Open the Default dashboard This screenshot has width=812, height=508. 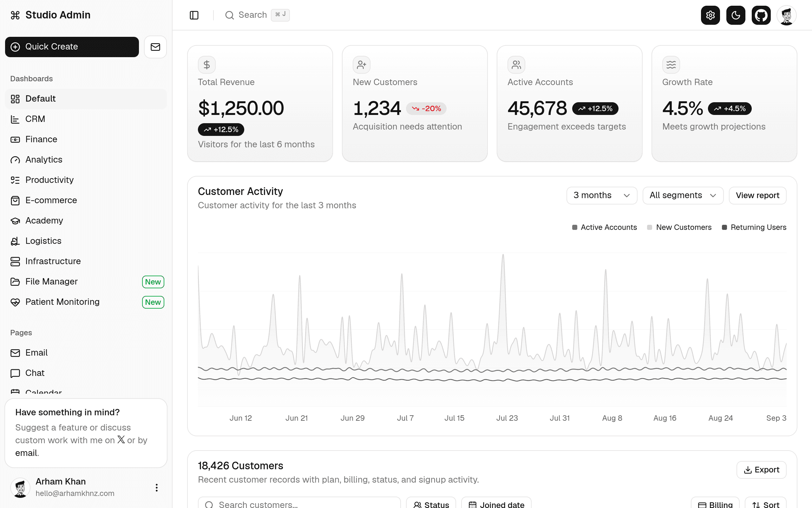(86, 99)
